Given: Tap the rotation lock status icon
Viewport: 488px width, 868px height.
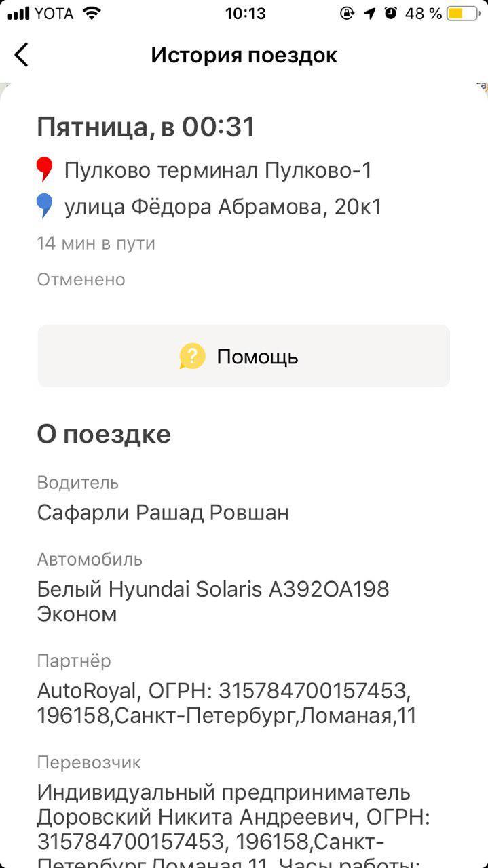Looking at the screenshot, I should [x=348, y=14].
